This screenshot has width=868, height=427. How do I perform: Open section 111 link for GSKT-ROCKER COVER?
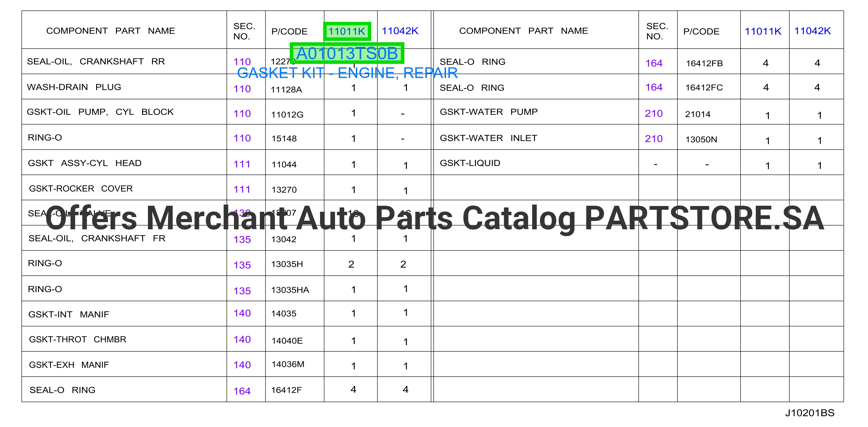tap(242, 190)
